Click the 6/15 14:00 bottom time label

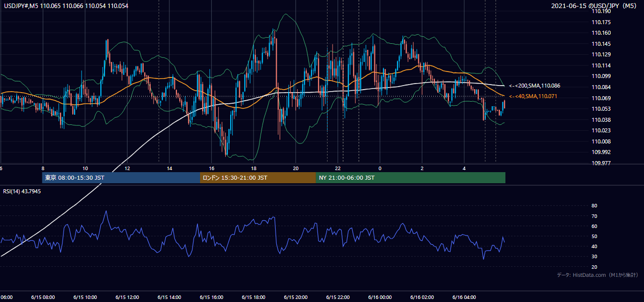169,297
